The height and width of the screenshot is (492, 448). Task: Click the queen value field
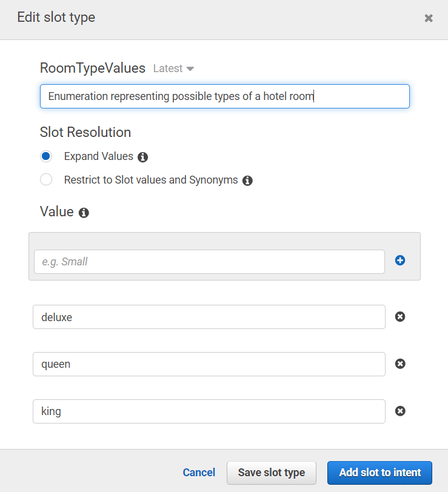[209, 364]
